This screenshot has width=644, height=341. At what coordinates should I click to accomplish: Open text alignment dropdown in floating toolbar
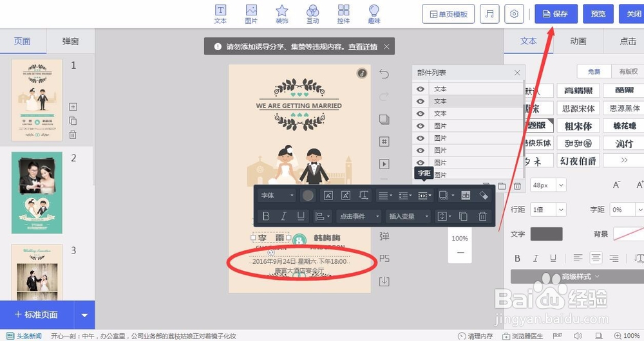(x=385, y=196)
